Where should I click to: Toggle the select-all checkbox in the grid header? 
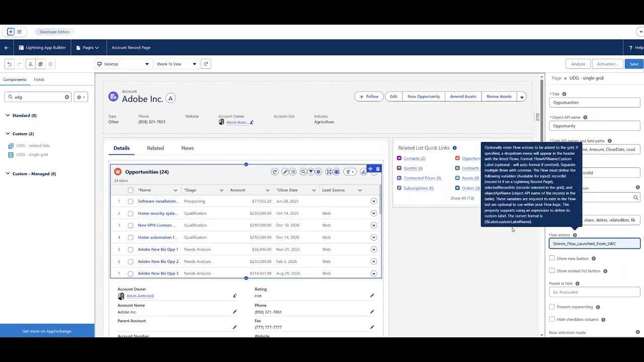tap(130, 190)
